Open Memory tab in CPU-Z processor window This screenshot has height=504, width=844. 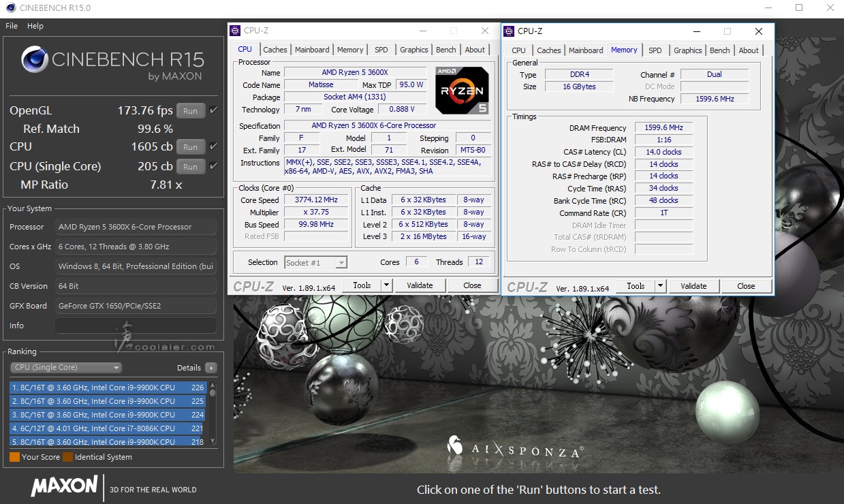click(x=350, y=50)
